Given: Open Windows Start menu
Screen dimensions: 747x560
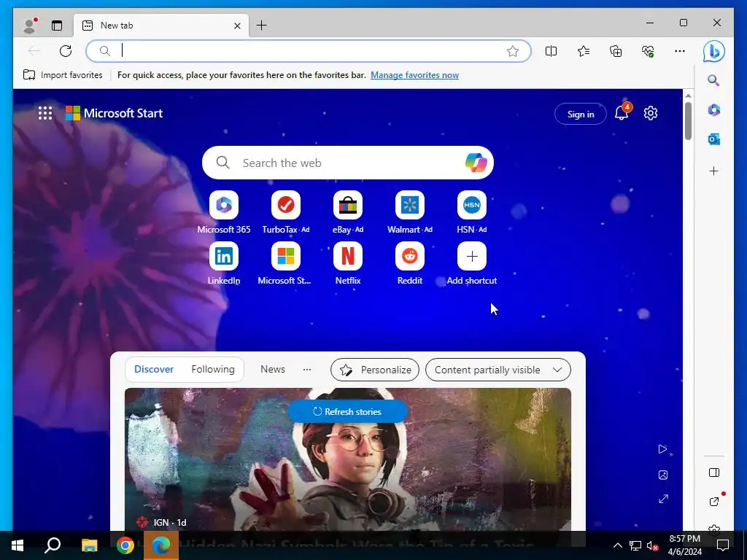Looking at the screenshot, I should [18, 545].
